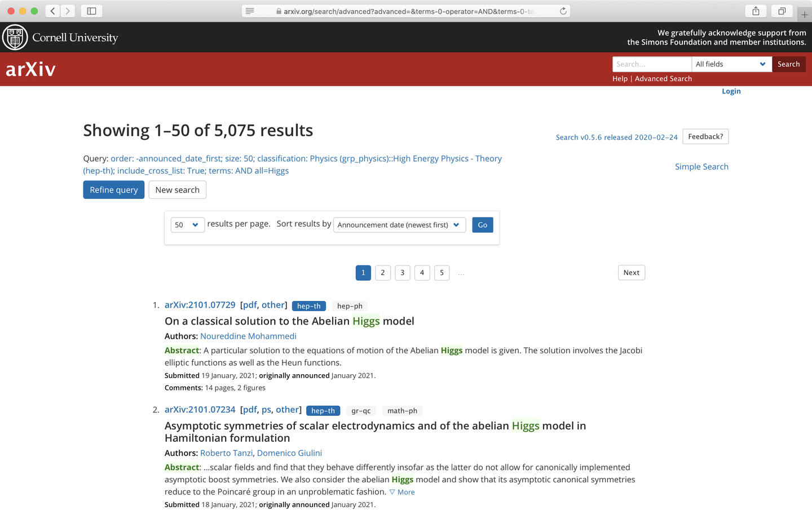The image size is (812, 510).
Task: Click the 'Submitted 19 January, 2021' line
Action: coord(270,375)
